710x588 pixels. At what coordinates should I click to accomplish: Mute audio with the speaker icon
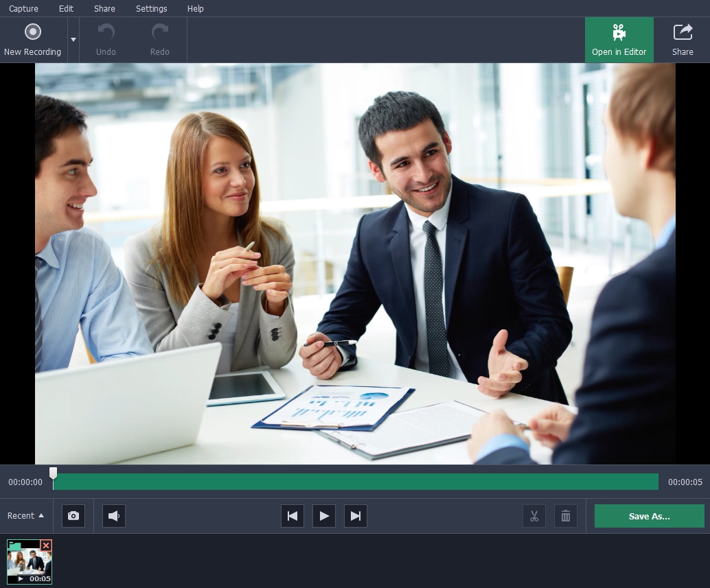click(114, 516)
